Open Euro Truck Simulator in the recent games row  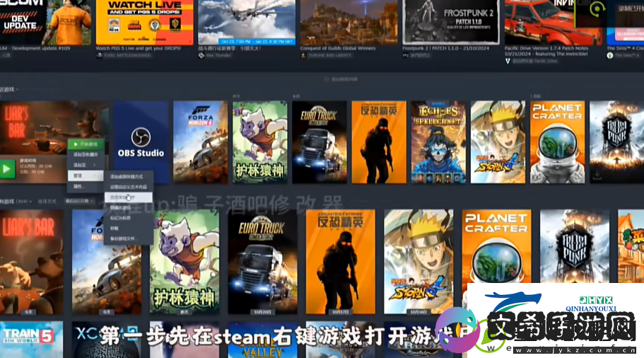pos(319,142)
